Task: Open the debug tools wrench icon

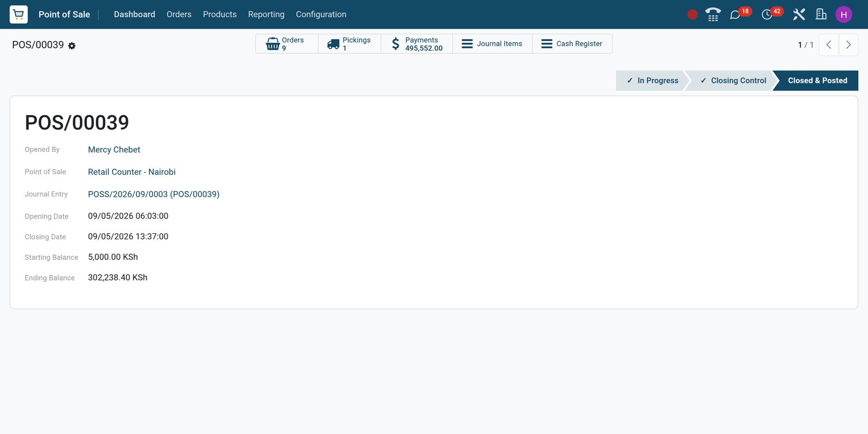Action: (799, 15)
